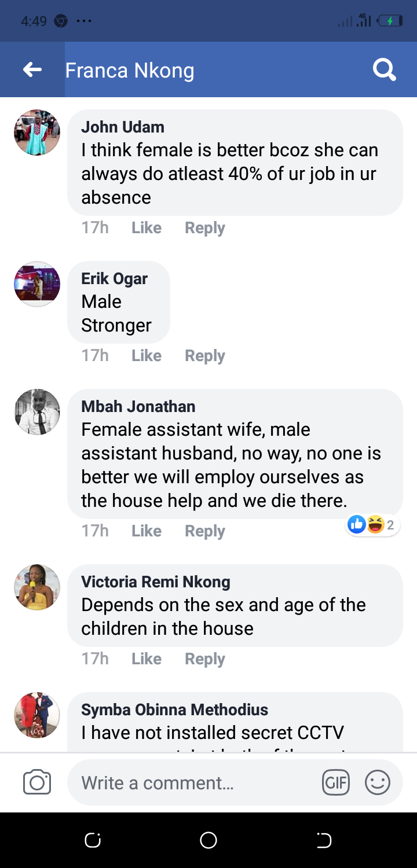Viewport: 417px width, 868px height.
Task: Open search with magnifier icon
Action: [384, 70]
